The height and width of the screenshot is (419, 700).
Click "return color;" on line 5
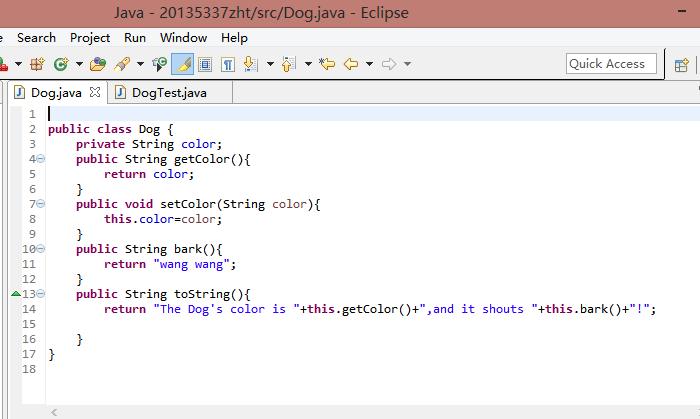(x=149, y=174)
